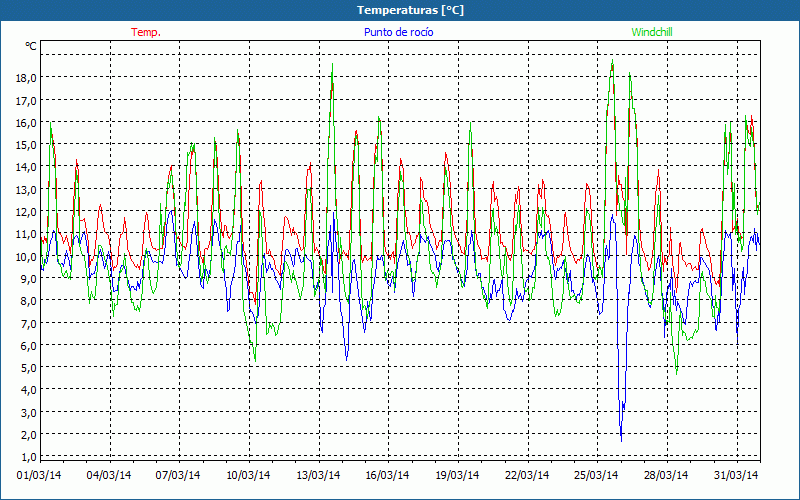Click the 01/03/14 date label

(39, 475)
